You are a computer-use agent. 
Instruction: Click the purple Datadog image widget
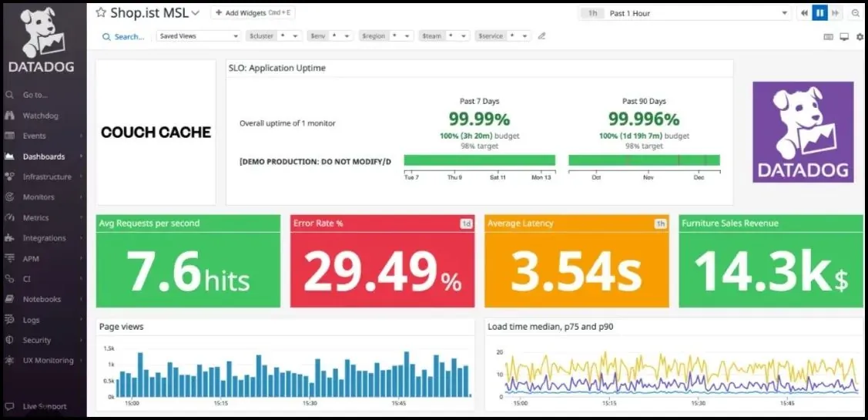(x=803, y=132)
